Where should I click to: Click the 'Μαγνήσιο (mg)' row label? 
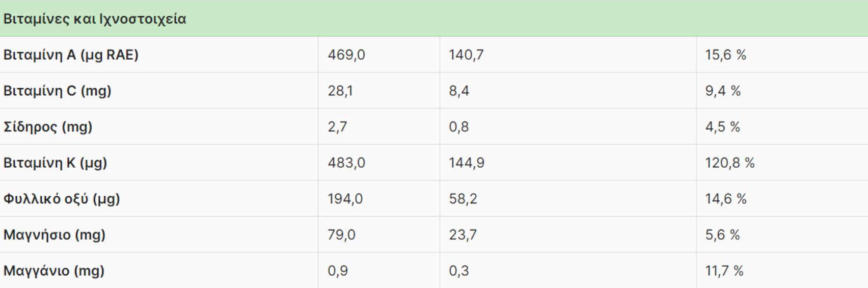[x=55, y=235]
